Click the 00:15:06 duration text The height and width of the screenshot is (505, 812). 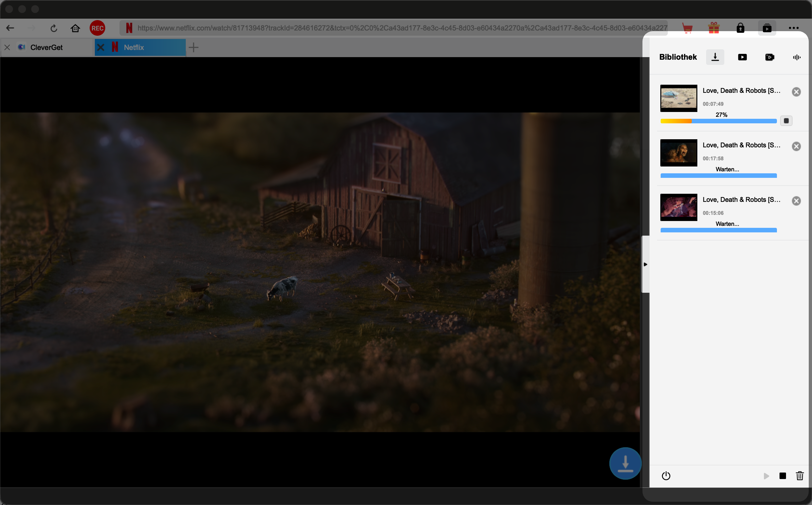(x=713, y=213)
